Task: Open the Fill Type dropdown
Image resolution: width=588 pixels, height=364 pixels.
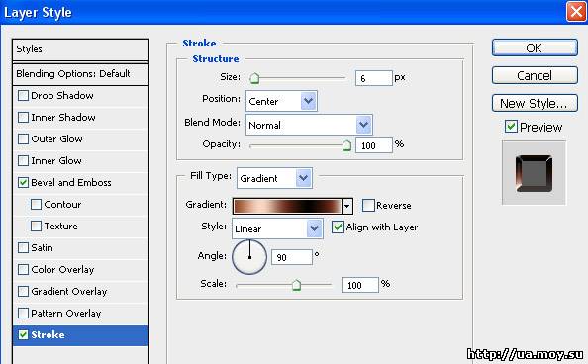Action: click(274, 178)
